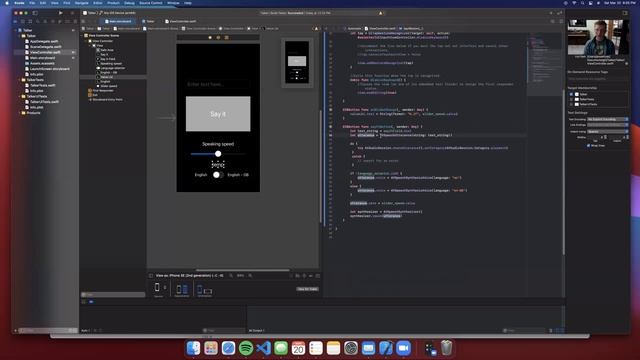The image size is (640, 360).
Task: Run the Talker project with Play button
Action: click(x=61, y=13)
